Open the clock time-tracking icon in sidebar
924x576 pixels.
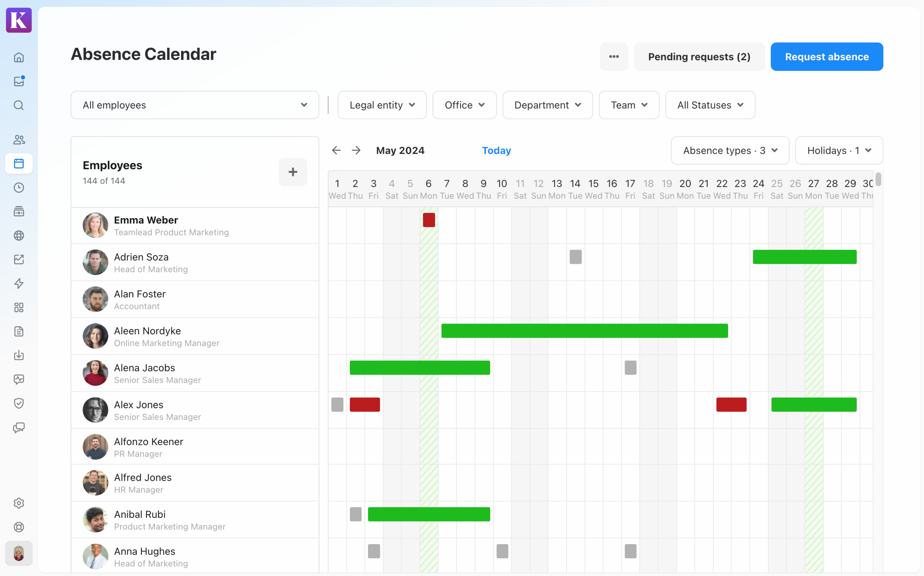pos(19,187)
